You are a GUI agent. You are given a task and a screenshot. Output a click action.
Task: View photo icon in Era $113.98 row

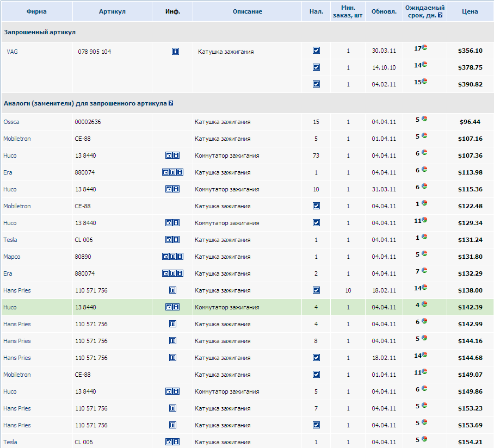click(166, 172)
